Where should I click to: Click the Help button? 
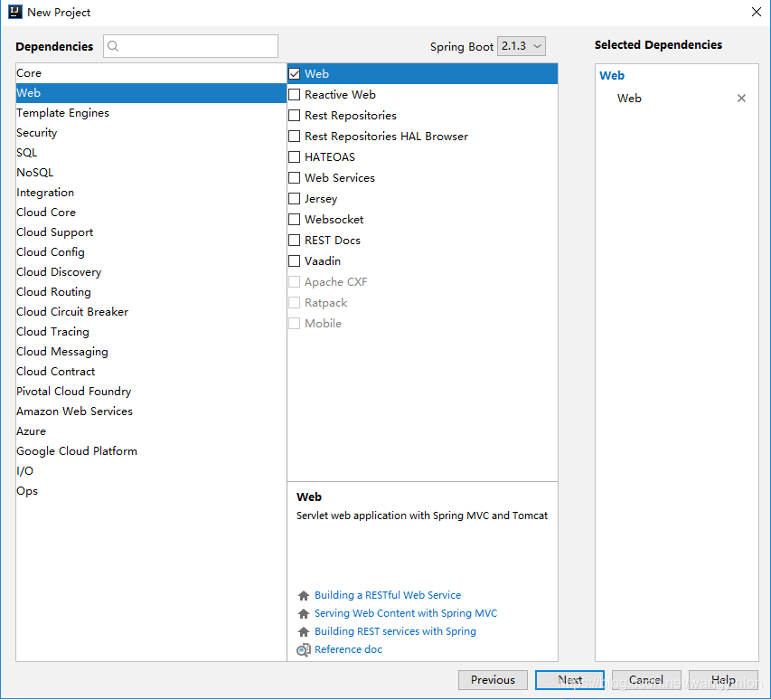tap(723, 680)
